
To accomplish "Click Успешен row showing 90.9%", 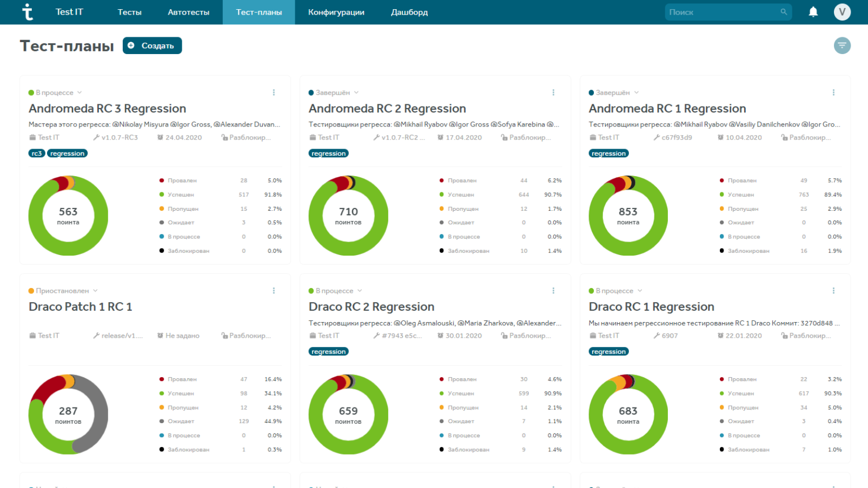I will [501, 393].
